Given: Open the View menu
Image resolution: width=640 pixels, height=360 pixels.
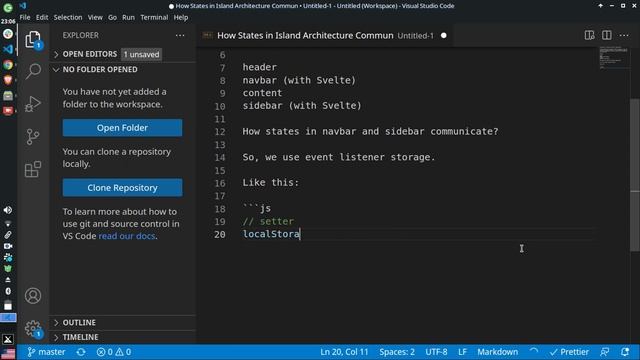Looking at the screenshot, I should (95, 18).
